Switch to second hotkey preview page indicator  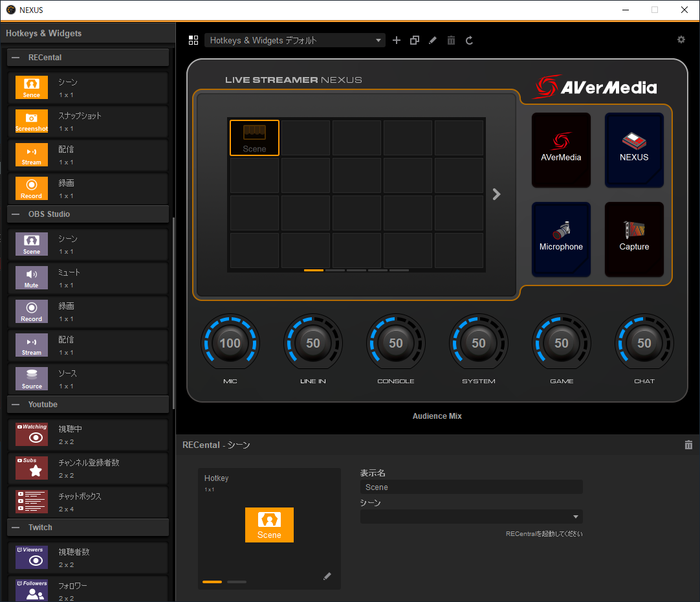click(x=237, y=582)
